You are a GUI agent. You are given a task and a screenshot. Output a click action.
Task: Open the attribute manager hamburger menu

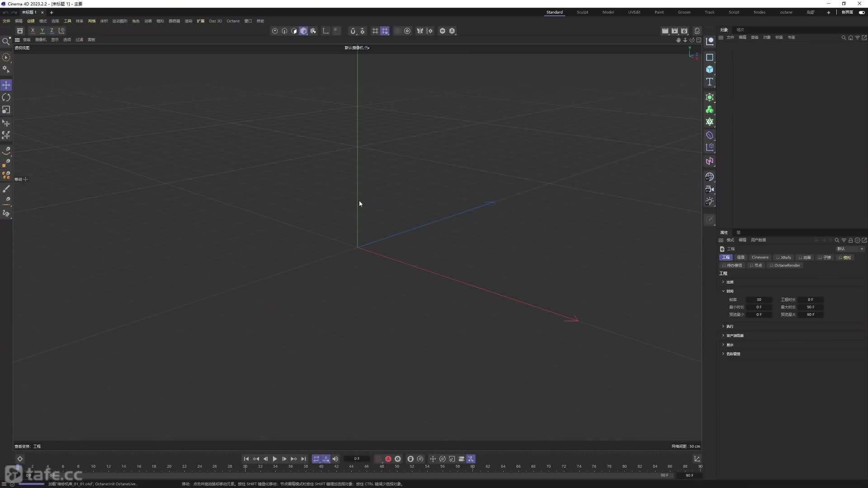pyautogui.click(x=721, y=240)
